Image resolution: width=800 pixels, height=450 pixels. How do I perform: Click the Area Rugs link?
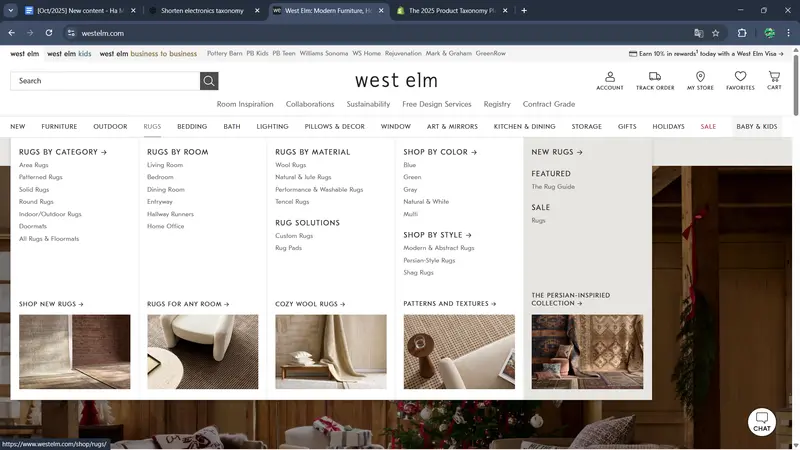pos(34,165)
